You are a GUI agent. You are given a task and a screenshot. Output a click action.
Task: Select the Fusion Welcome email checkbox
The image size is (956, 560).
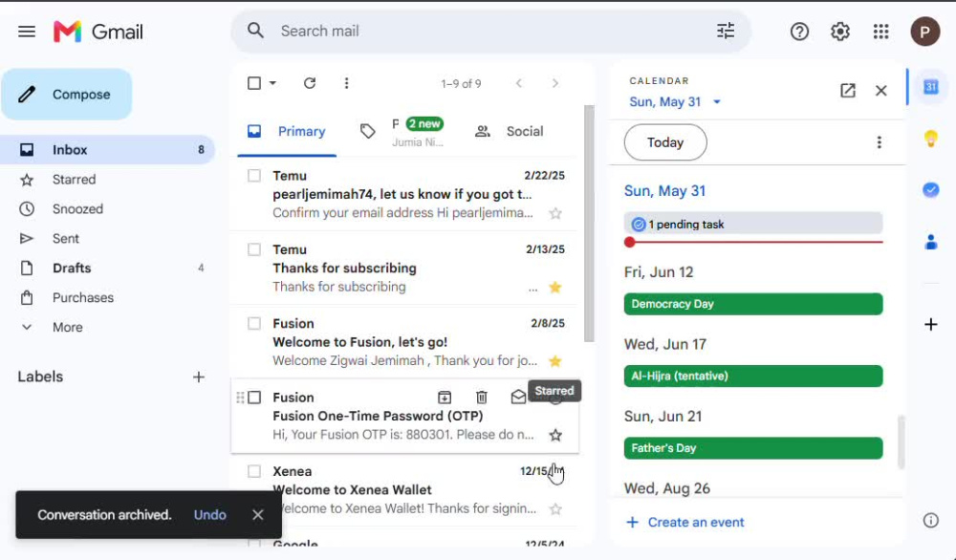tap(254, 324)
